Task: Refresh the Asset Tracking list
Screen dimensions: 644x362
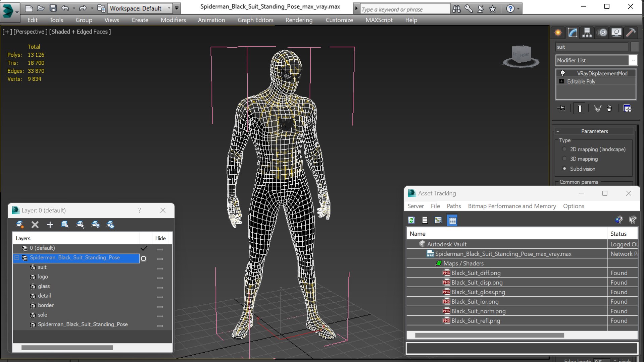Action: pos(411,220)
